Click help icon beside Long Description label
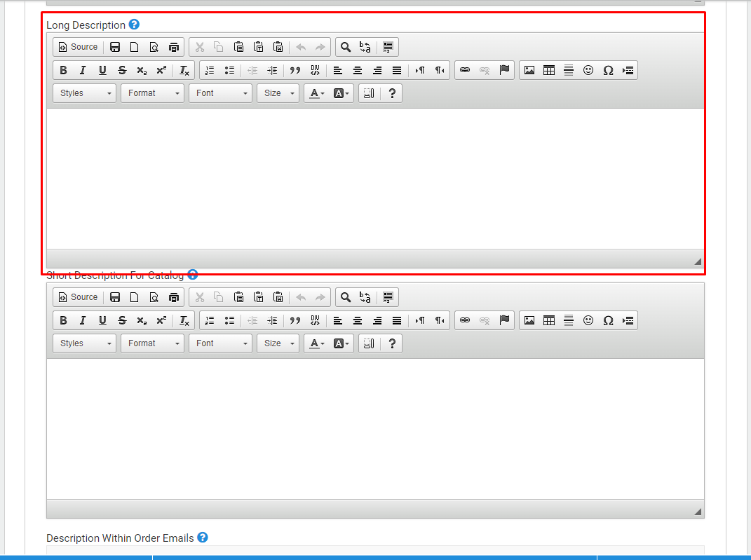 [x=134, y=25]
